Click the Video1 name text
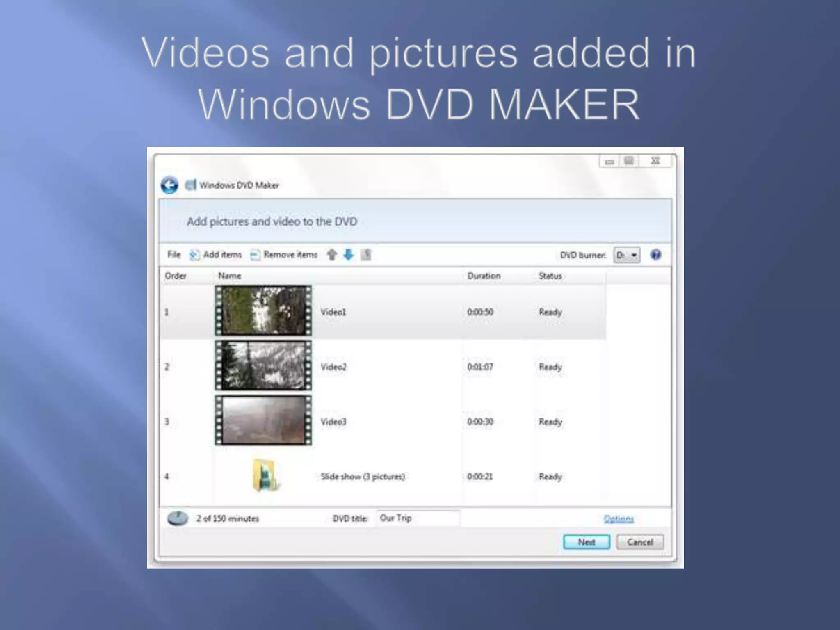This screenshot has height=630, width=840. [x=333, y=312]
